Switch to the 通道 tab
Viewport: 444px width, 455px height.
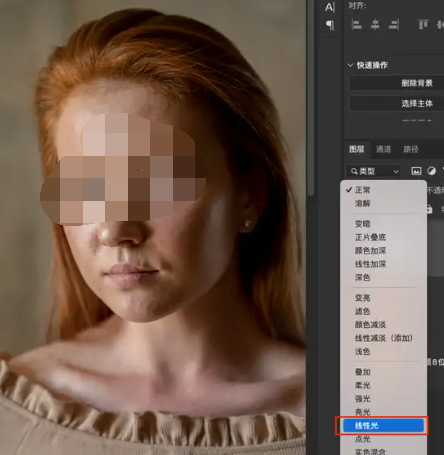[383, 149]
